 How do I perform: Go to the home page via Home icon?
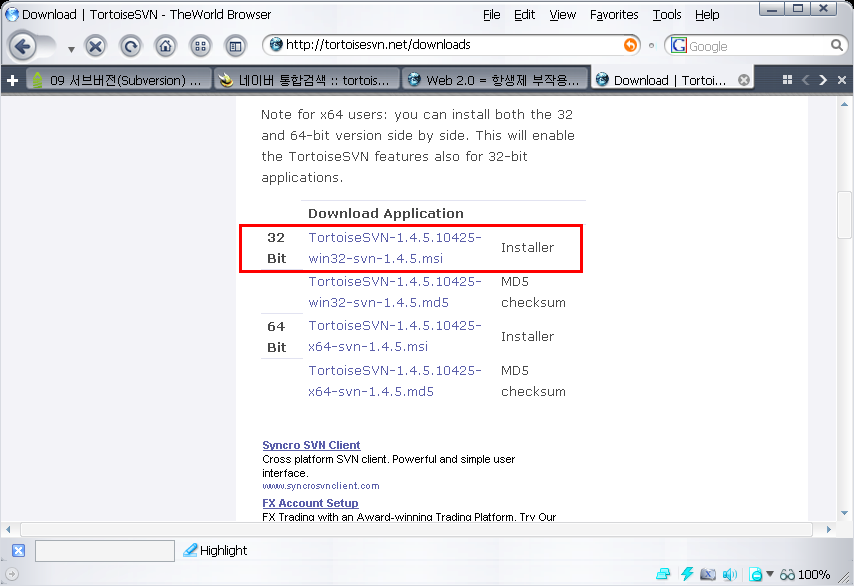pyautogui.click(x=166, y=46)
